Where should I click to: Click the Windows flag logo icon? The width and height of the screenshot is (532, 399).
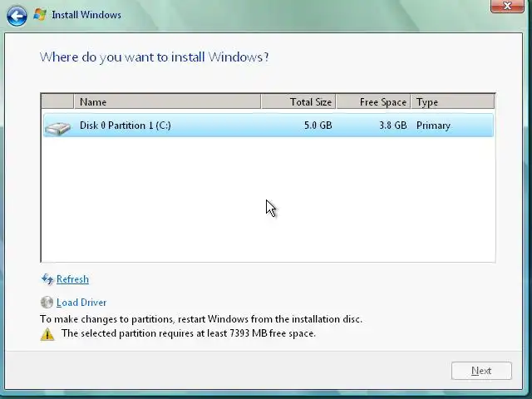pos(40,15)
